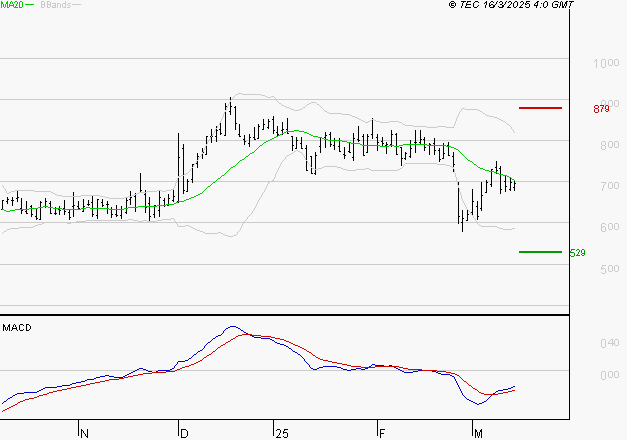627x440 pixels.
Task: Click the 1000 price axis label
Action: pos(606,63)
